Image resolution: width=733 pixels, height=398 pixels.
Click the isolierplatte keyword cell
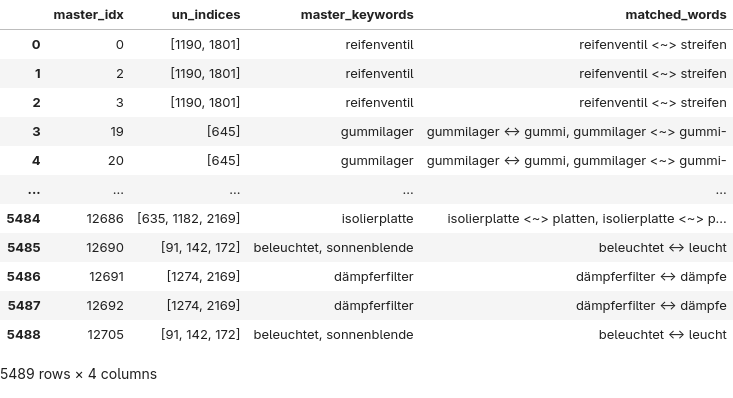(377, 219)
